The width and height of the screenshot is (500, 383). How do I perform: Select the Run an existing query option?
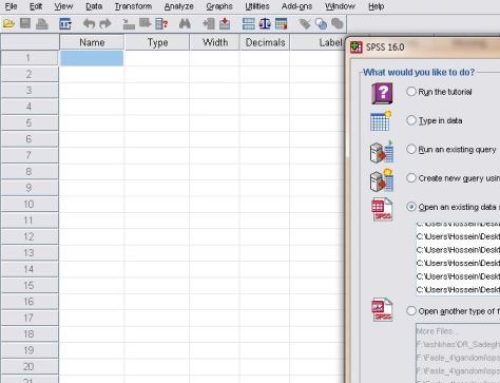pos(411,149)
